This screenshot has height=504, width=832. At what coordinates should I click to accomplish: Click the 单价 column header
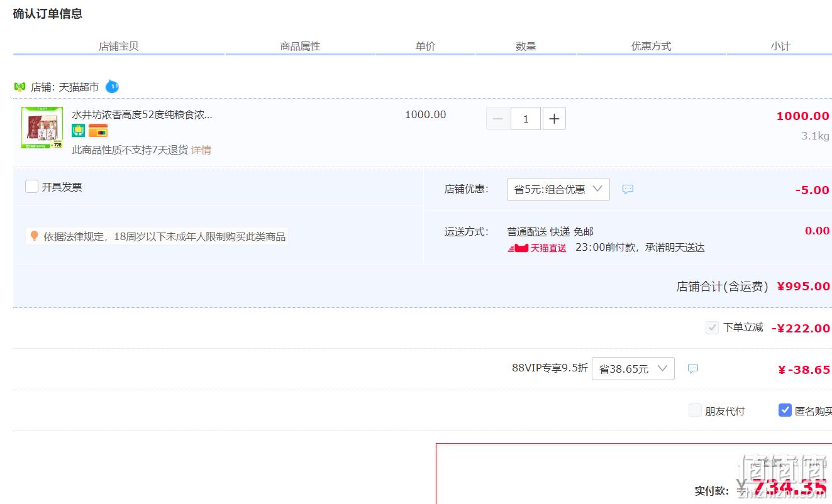click(425, 46)
